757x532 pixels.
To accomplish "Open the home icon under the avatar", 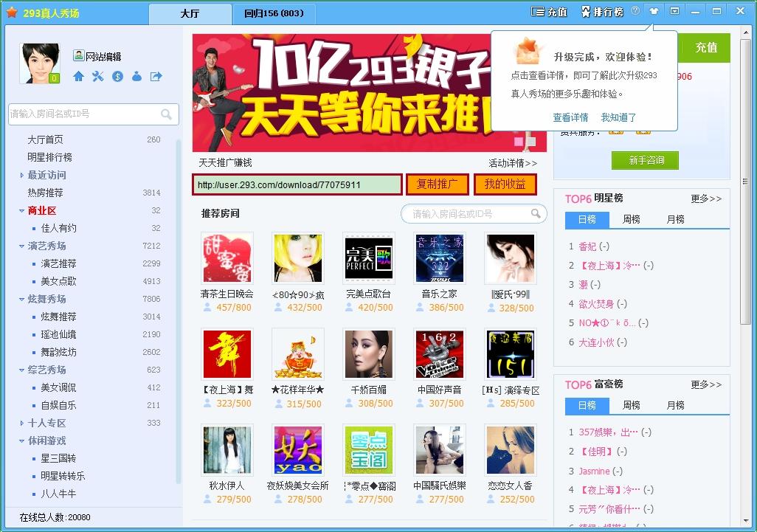I will click(79, 75).
